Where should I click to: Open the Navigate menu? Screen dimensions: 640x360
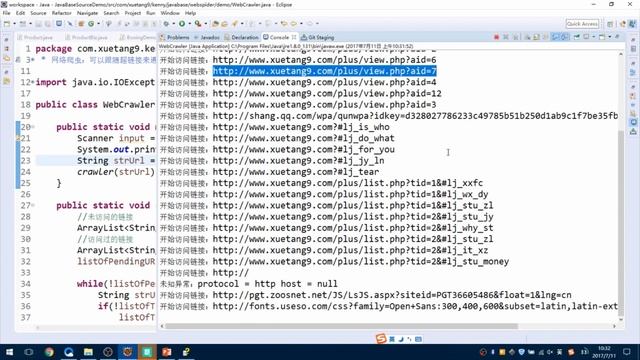pos(87,13)
